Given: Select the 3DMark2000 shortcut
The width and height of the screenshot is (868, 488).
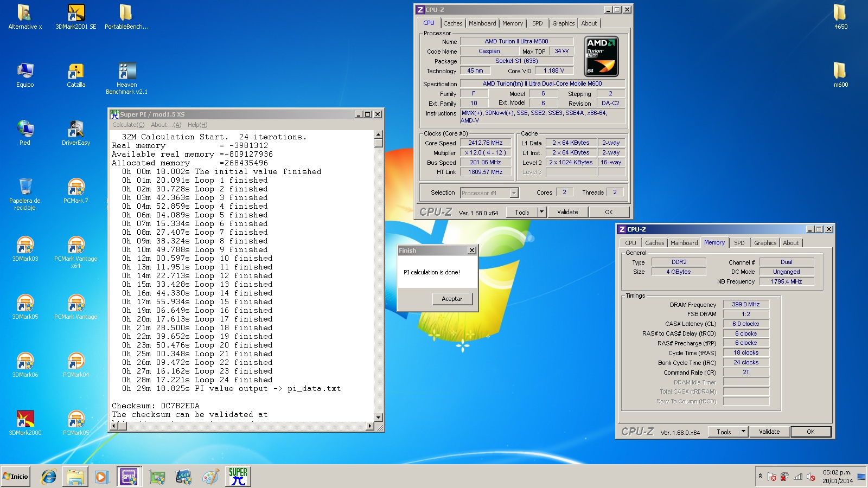Looking at the screenshot, I should [25, 423].
